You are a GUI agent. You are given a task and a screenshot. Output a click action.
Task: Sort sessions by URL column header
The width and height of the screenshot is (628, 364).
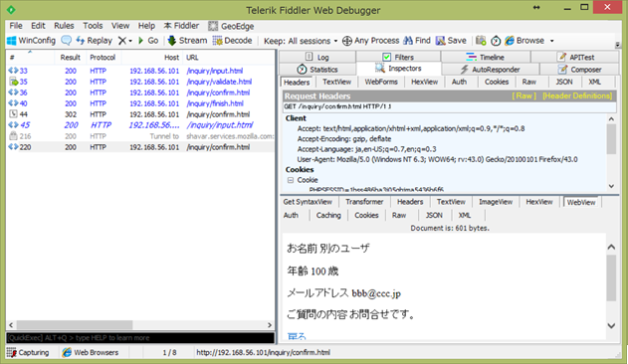pos(228,58)
